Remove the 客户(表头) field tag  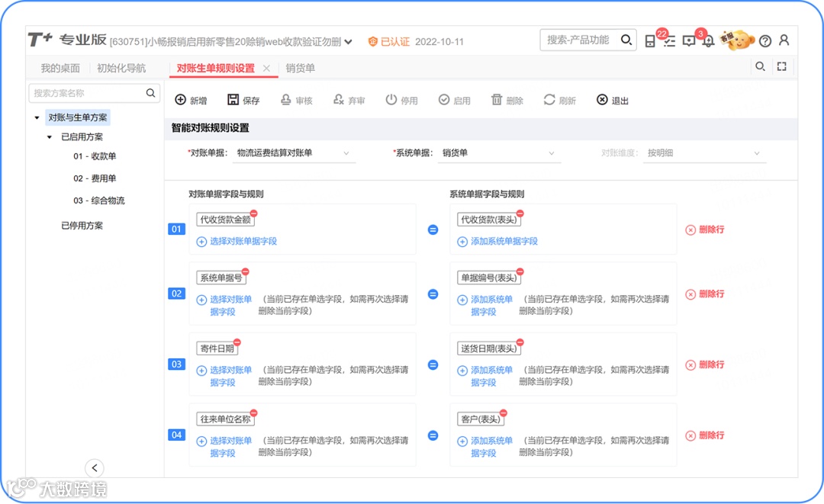(504, 413)
